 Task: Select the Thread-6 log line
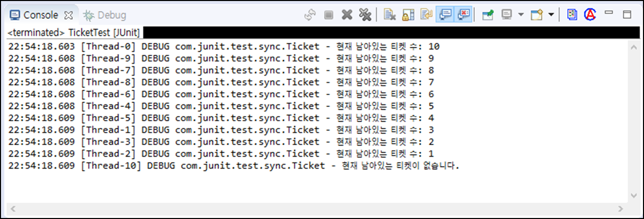[x=221, y=94]
